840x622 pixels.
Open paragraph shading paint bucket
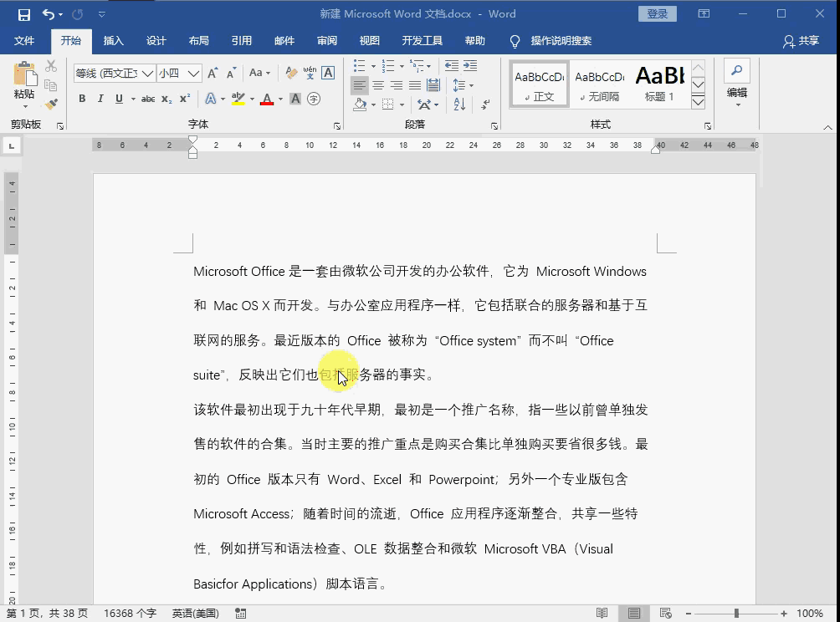coord(360,105)
